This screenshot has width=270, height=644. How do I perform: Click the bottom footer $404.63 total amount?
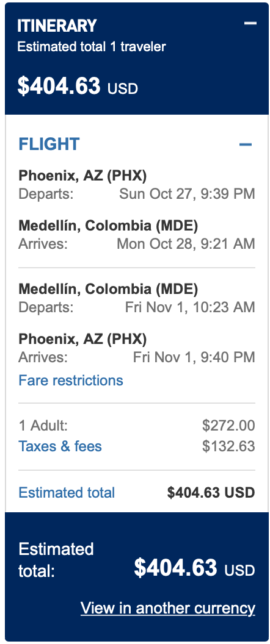click(x=194, y=568)
